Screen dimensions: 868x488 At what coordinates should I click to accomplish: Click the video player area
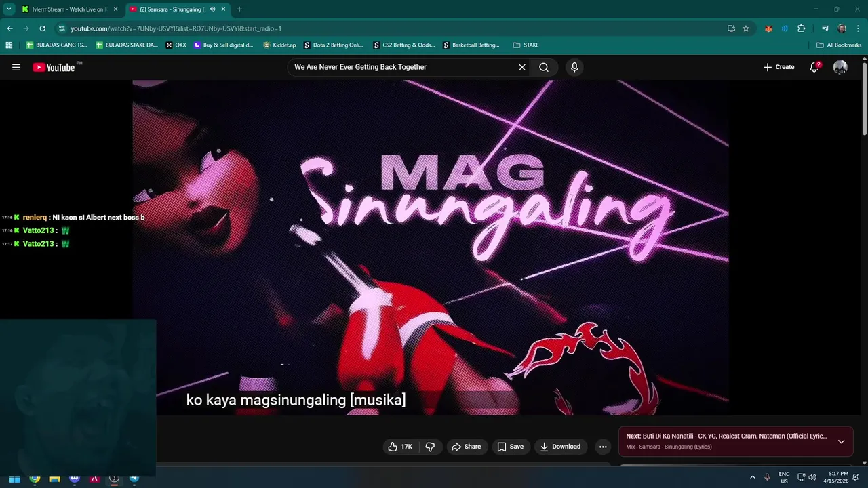tap(431, 247)
